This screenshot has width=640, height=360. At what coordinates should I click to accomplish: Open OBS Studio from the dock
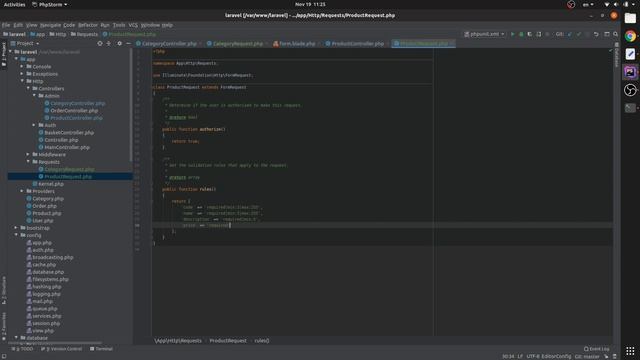tap(630, 90)
